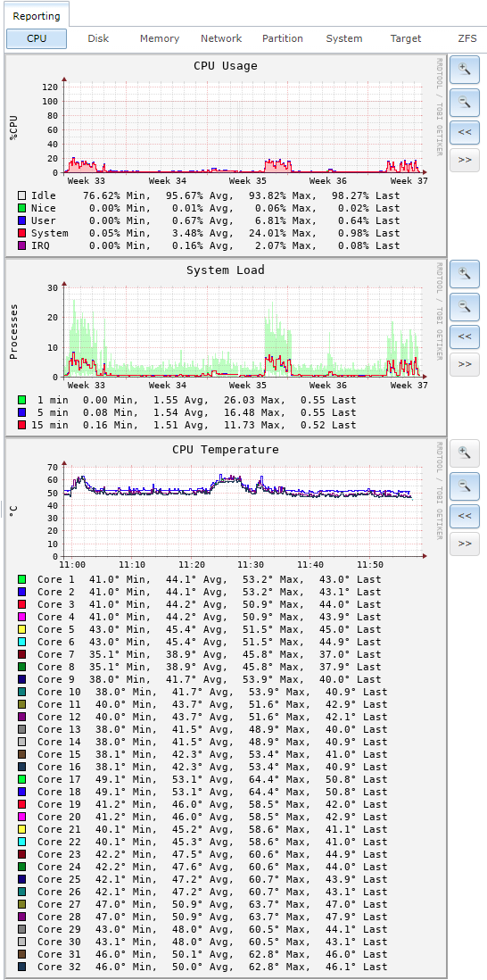Click the Week 35 label on CPU Usage graph
The image size is (487, 980).
[x=248, y=180]
